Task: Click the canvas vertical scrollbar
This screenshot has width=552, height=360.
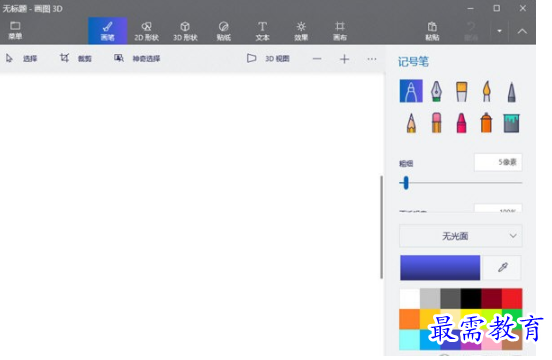Action: [381, 227]
